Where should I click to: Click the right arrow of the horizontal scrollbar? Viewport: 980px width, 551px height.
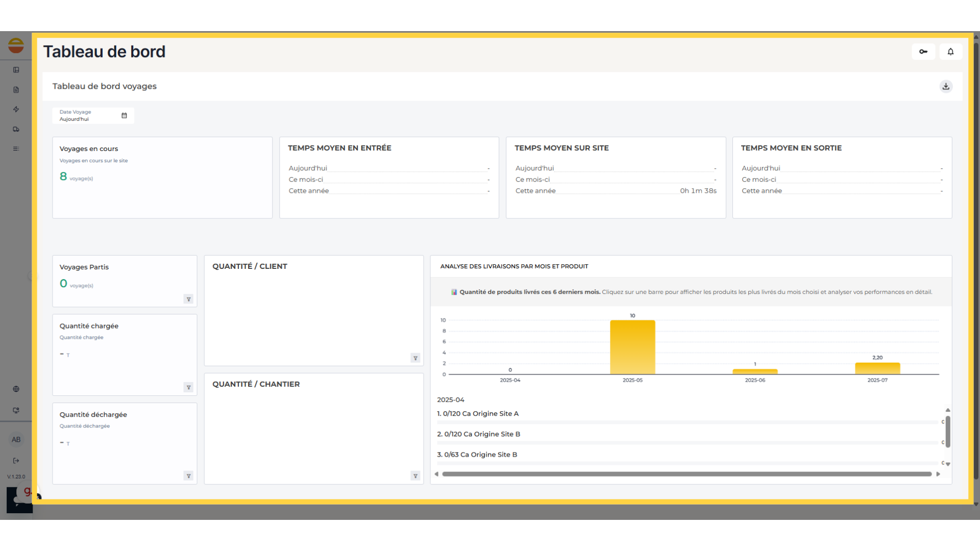[x=939, y=473]
